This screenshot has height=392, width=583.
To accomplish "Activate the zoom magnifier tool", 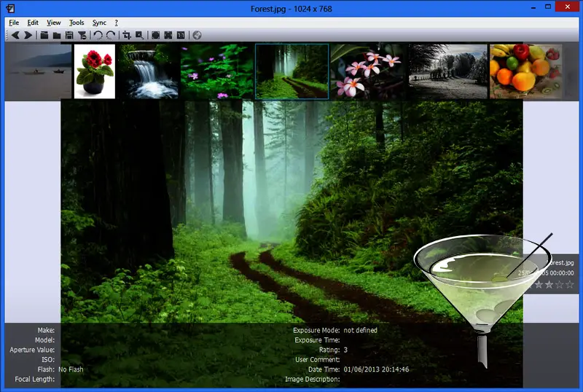I will [x=139, y=35].
